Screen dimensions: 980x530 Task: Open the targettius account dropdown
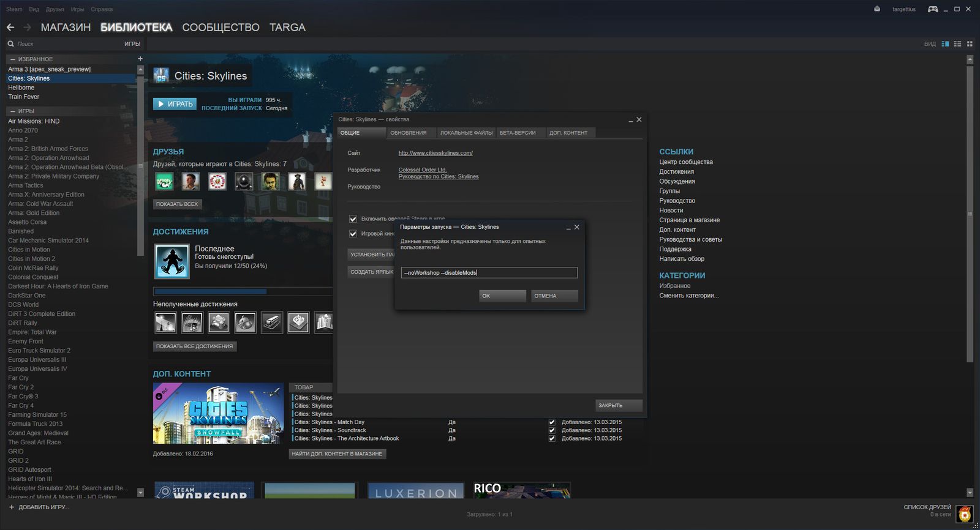pyautogui.click(x=904, y=9)
